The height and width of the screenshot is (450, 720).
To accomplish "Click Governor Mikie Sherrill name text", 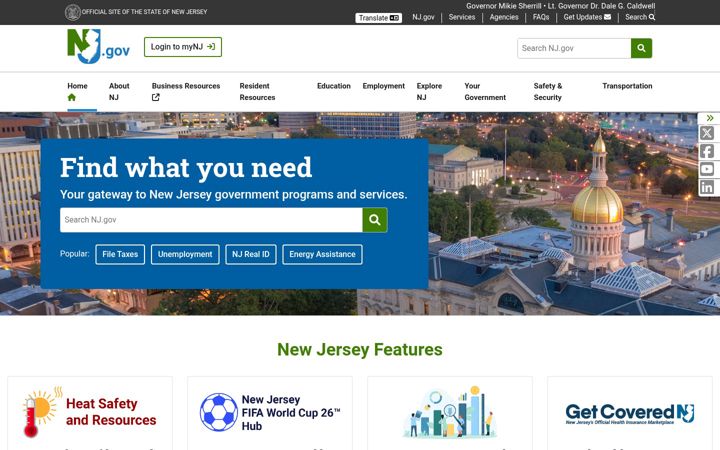I will (x=504, y=6).
